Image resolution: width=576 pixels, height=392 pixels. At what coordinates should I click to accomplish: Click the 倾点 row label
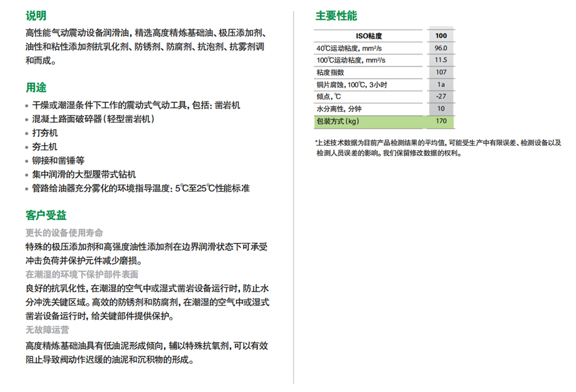[329, 97]
